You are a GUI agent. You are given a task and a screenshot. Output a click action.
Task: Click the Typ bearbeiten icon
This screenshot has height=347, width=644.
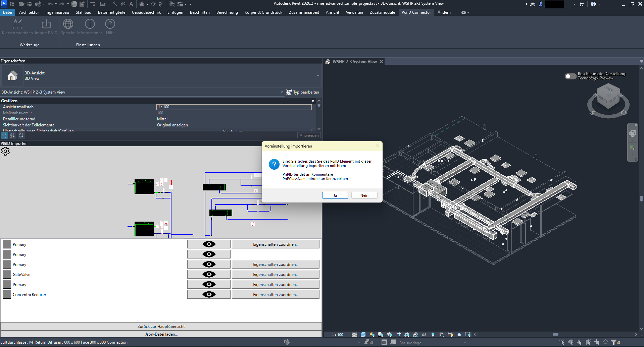[x=289, y=92]
